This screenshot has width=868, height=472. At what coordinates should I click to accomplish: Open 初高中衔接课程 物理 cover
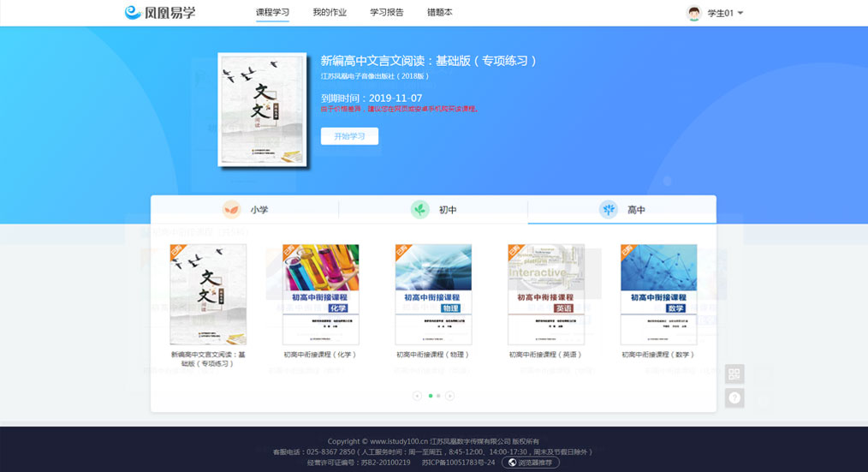tap(433, 294)
